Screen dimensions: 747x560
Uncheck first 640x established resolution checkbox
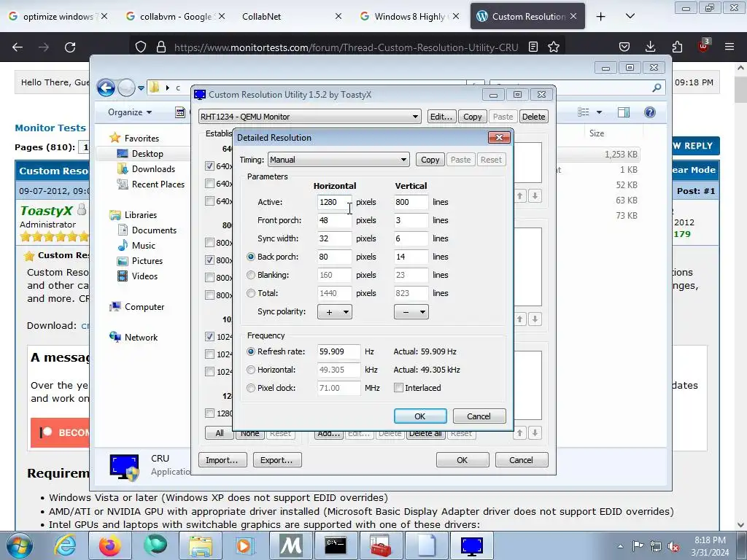[x=209, y=166]
